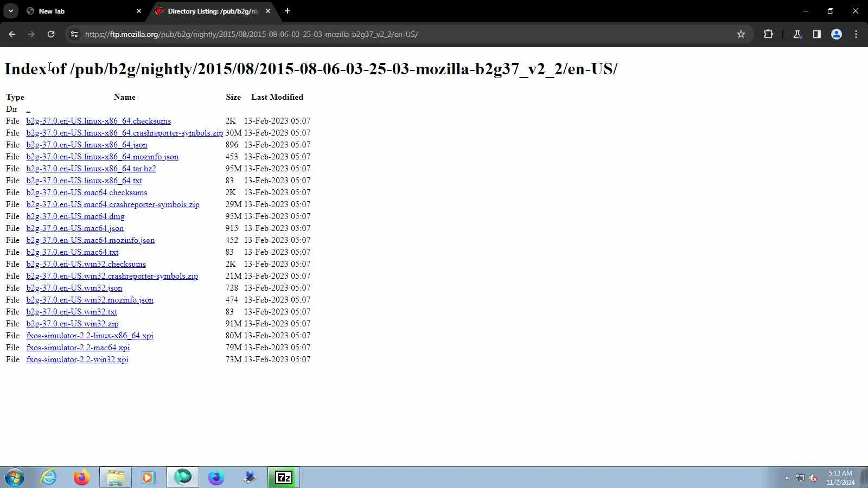The height and width of the screenshot is (488, 868).
Task: Open a new tab with plus button
Action: tap(288, 11)
